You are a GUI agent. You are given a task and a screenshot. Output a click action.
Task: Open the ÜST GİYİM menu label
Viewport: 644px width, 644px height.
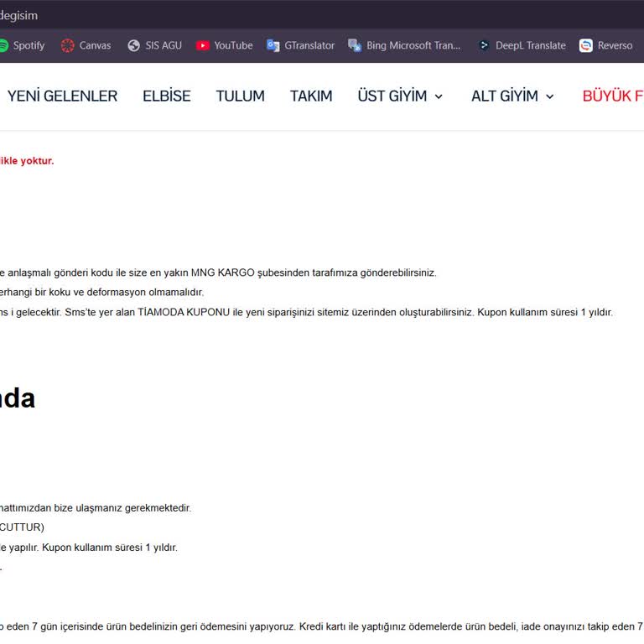click(x=392, y=96)
